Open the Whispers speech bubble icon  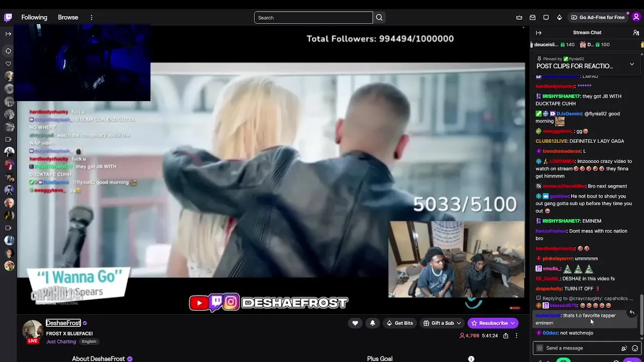pos(546,18)
